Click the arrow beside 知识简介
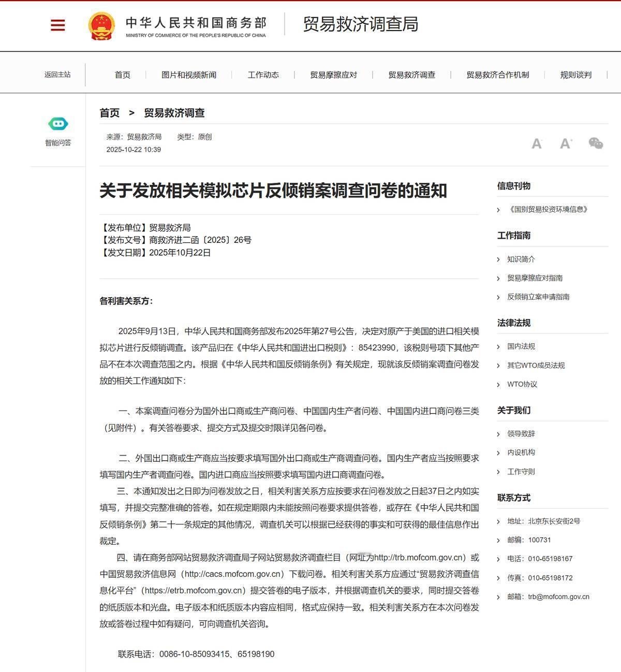The image size is (621, 672). point(498,260)
